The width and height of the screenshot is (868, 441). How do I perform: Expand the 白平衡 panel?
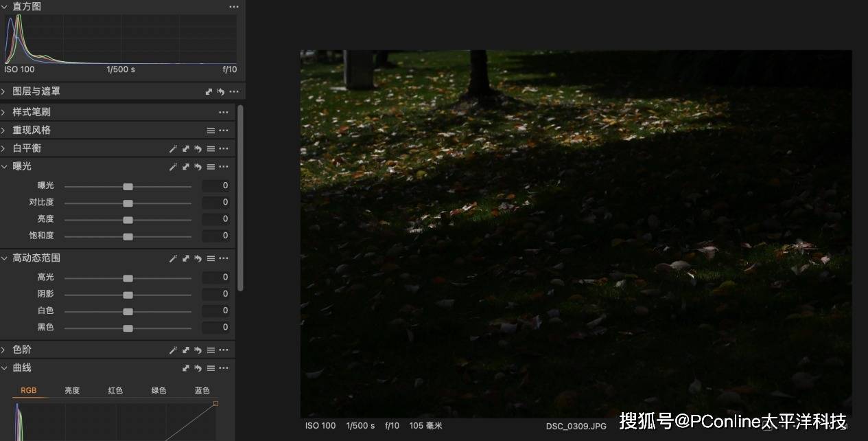(x=4, y=148)
